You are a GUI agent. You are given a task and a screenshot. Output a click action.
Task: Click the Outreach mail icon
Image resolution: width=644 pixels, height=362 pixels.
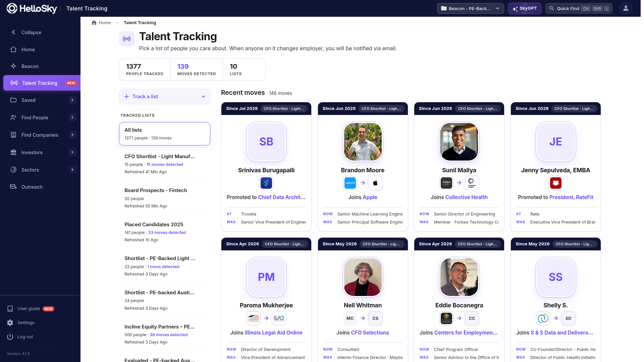point(13,187)
